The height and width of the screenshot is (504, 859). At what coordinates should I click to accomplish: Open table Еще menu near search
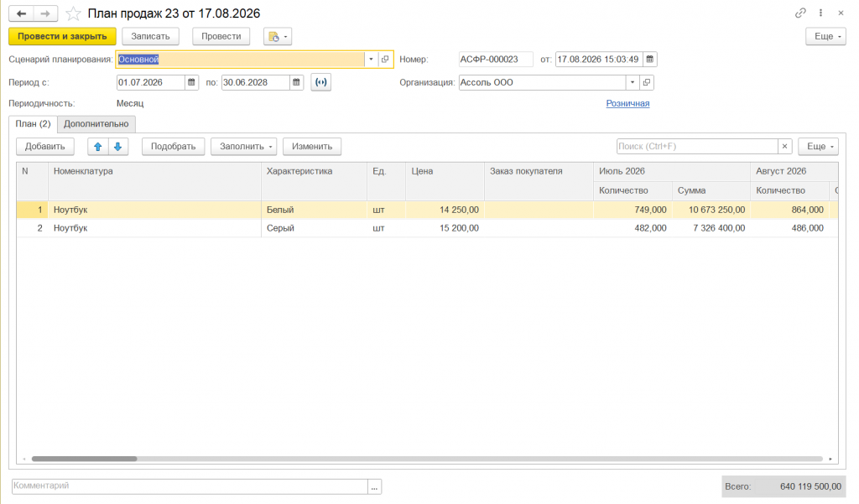819,146
